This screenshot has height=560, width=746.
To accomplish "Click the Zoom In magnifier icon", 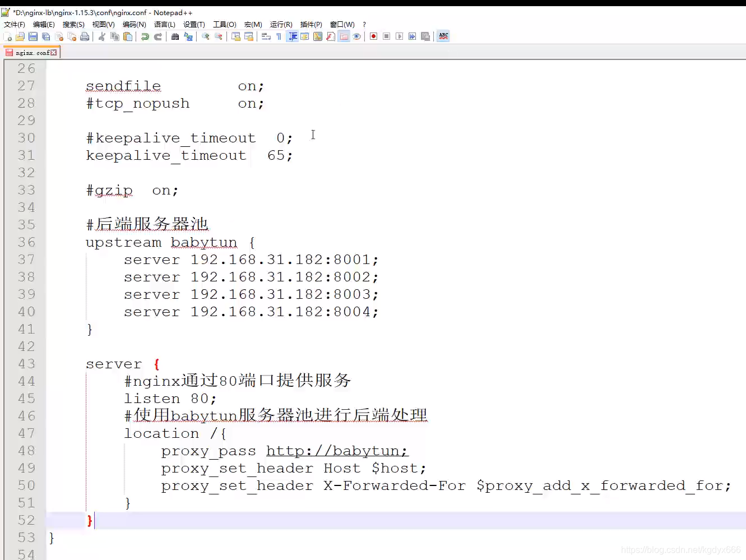I will coord(206,36).
